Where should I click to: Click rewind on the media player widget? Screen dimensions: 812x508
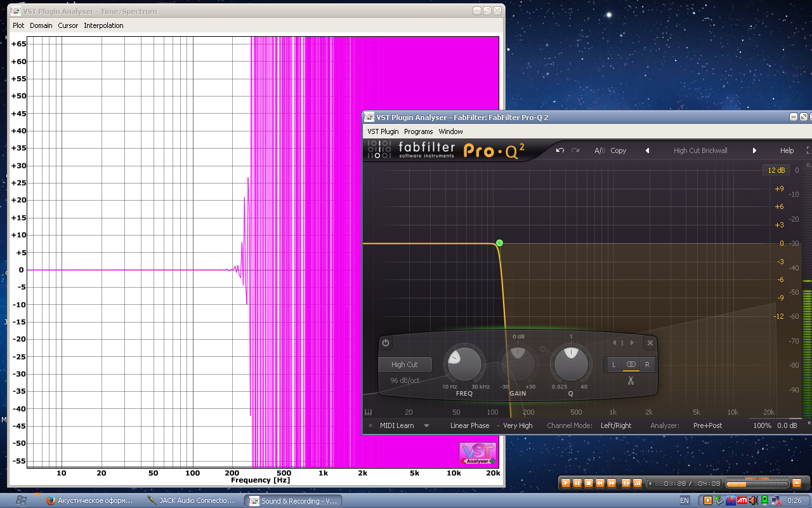pos(600,483)
